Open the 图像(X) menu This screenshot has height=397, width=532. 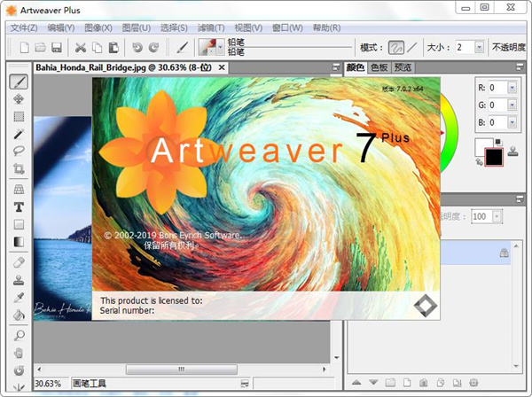[98, 27]
